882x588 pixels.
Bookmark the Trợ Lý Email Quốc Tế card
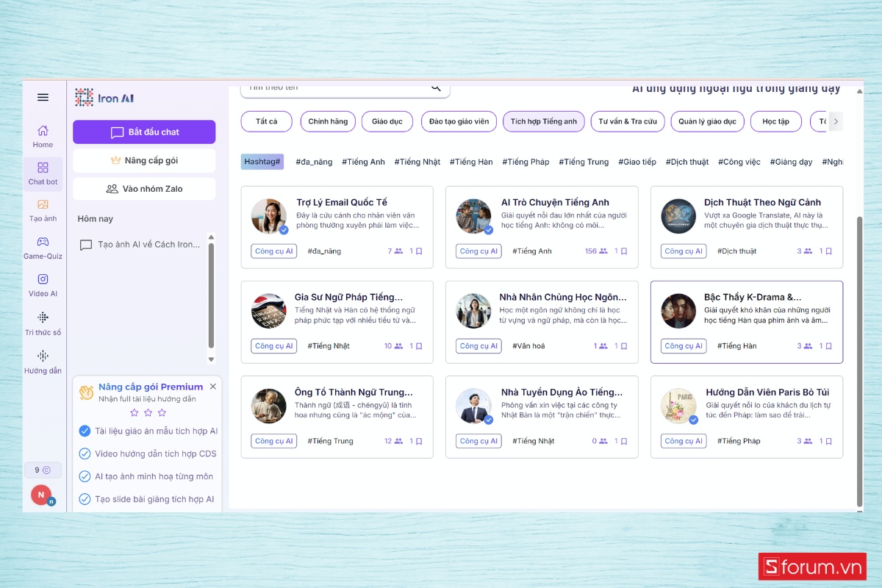coord(419,251)
